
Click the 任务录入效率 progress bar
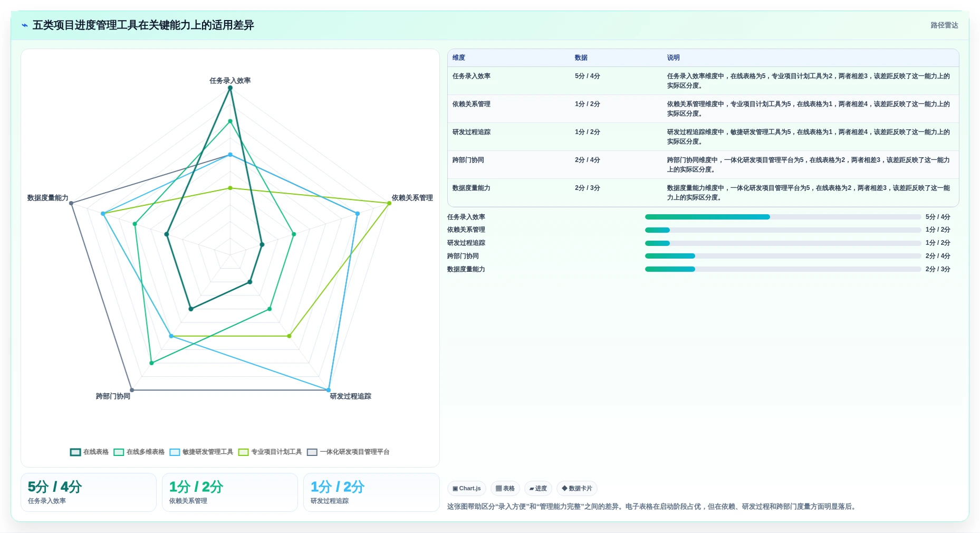(783, 217)
